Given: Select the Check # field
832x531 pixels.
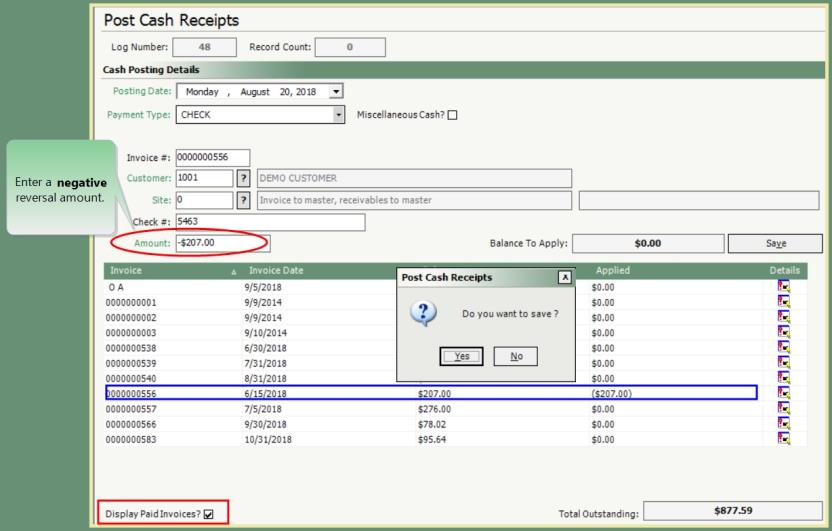Looking at the screenshot, I should (x=268, y=222).
